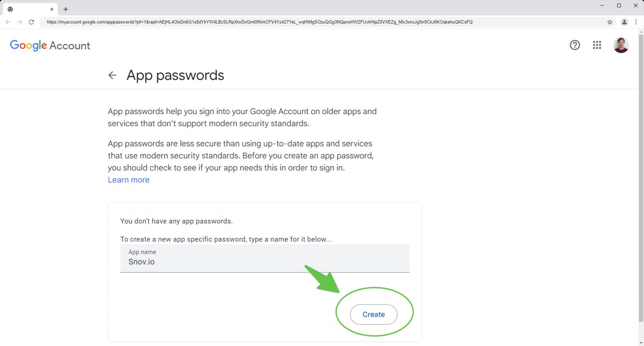Click the browser back navigation arrow
Viewport: 644px width, 346px height.
coord(8,22)
